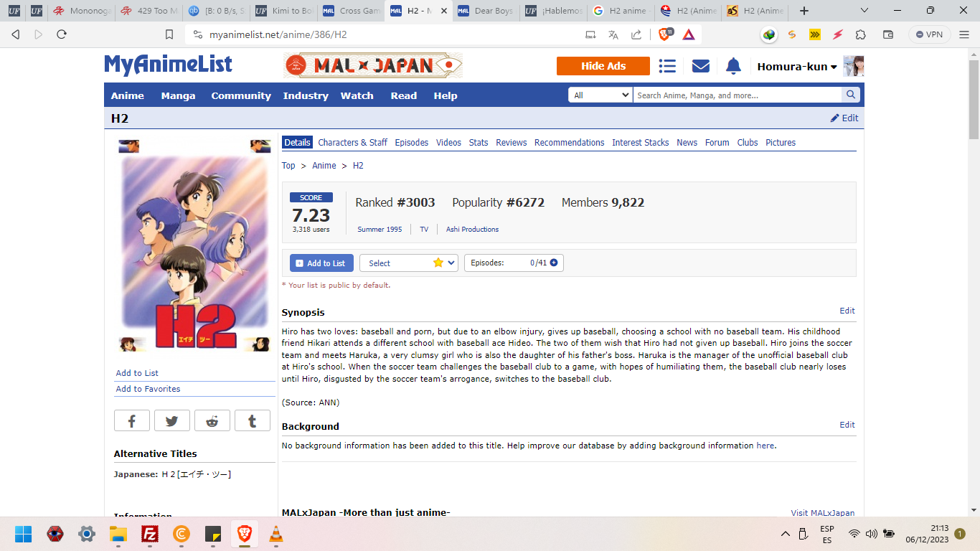
Task: Open the Anime menu
Action: click(x=128, y=95)
